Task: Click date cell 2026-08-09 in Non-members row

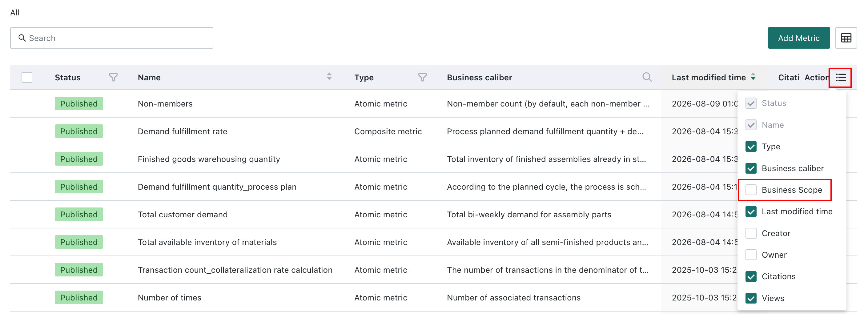Action: pos(704,103)
